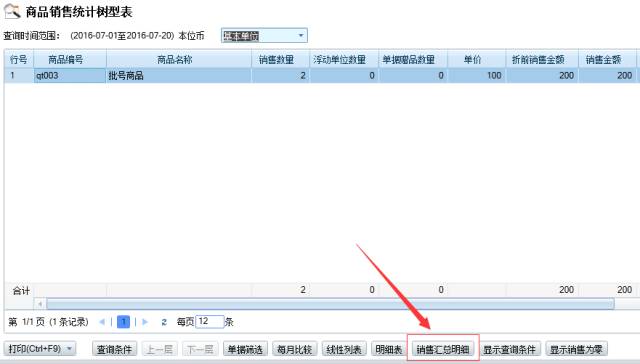Click the horizontal scrollbar thumb
The image size is (640, 364).
point(330,304)
